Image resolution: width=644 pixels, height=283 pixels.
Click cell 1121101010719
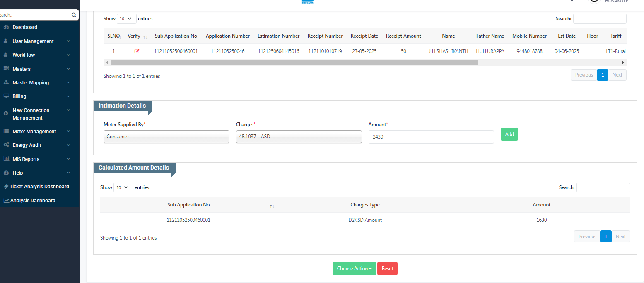[x=325, y=51]
